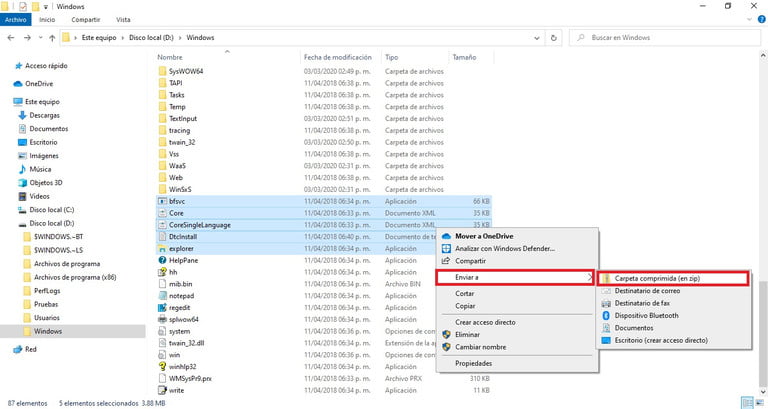Click Este equipo in address breadcrumb
This screenshot has width=768, height=409.
click(99, 38)
